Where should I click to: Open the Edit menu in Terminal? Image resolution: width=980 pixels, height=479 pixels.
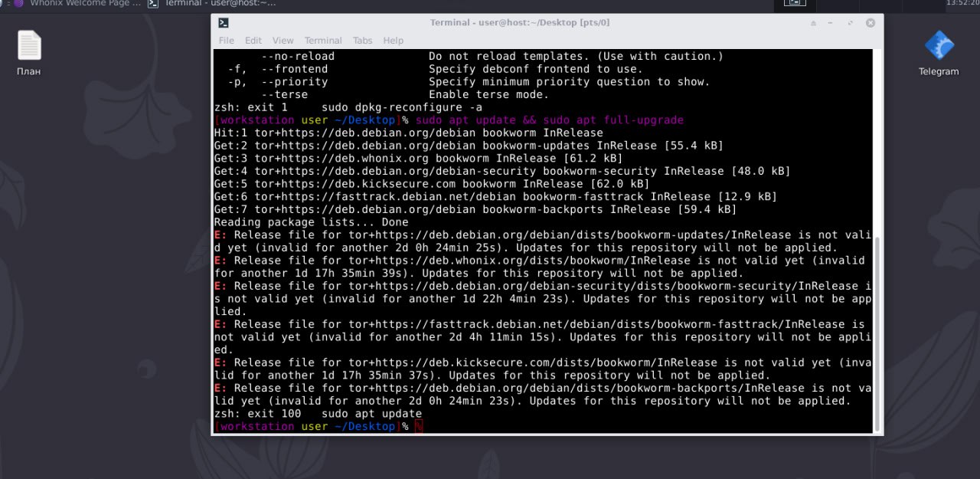[253, 41]
